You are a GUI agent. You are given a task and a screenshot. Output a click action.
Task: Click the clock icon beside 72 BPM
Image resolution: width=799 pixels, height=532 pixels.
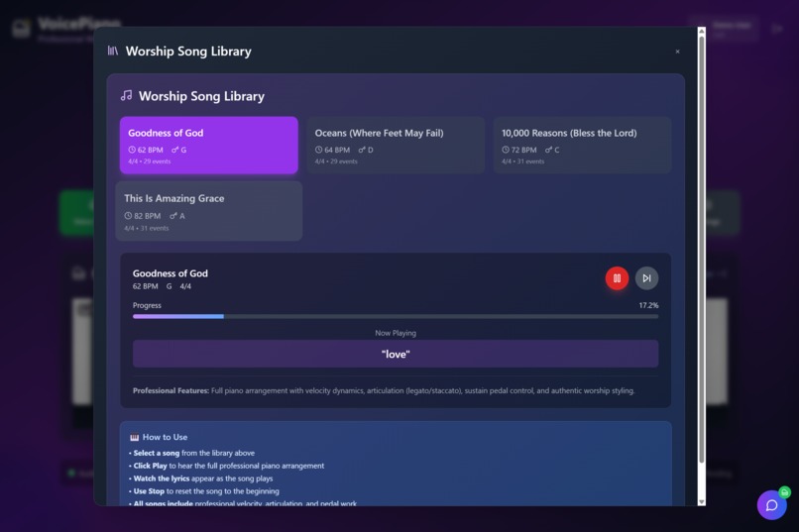pyautogui.click(x=506, y=150)
